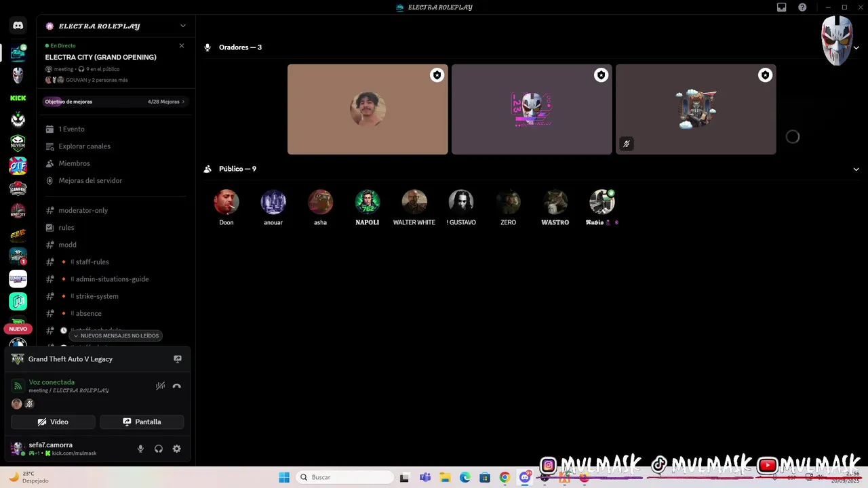Select middle speaker tile with mask avatar
Viewport: 868px width, 488px height.
point(532,109)
